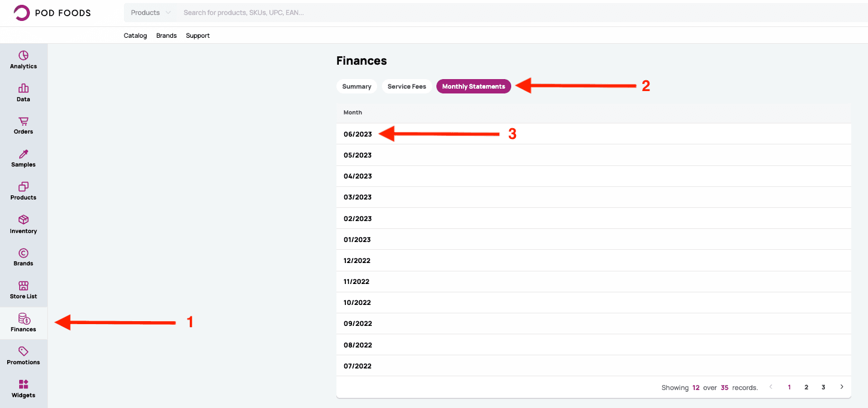This screenshot has height=408, width=868.
Task: Open Products in the sidebar
Action: click(23, 191)
